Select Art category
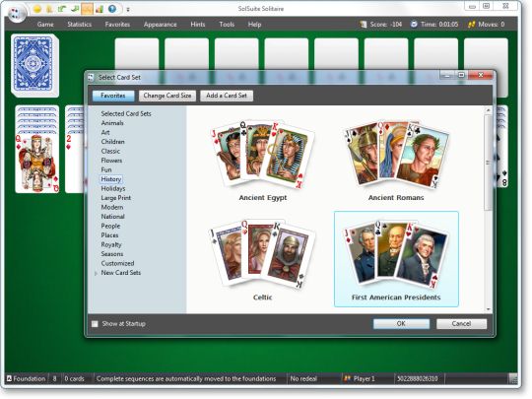The height and width of the screenshot is (399, 532). 105,132
